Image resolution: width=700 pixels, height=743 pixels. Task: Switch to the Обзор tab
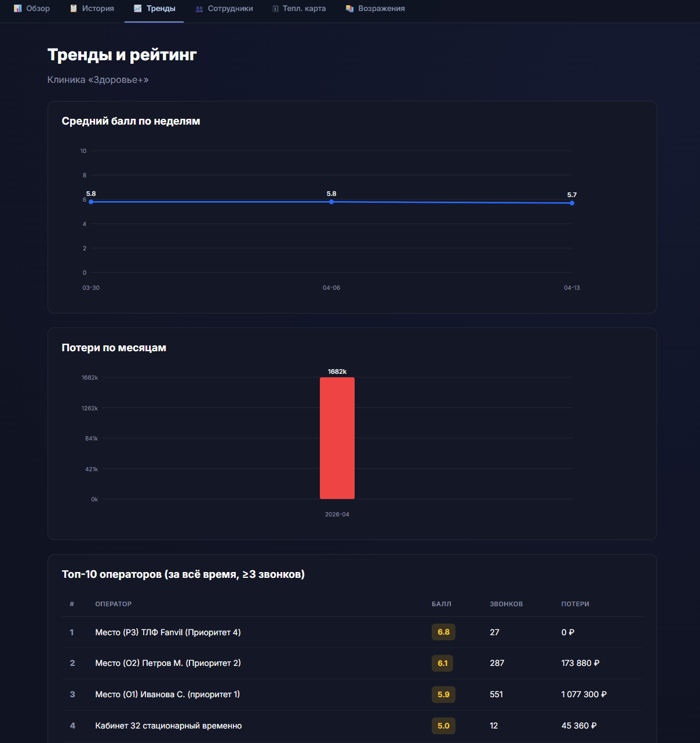click(x=32, y=8)
